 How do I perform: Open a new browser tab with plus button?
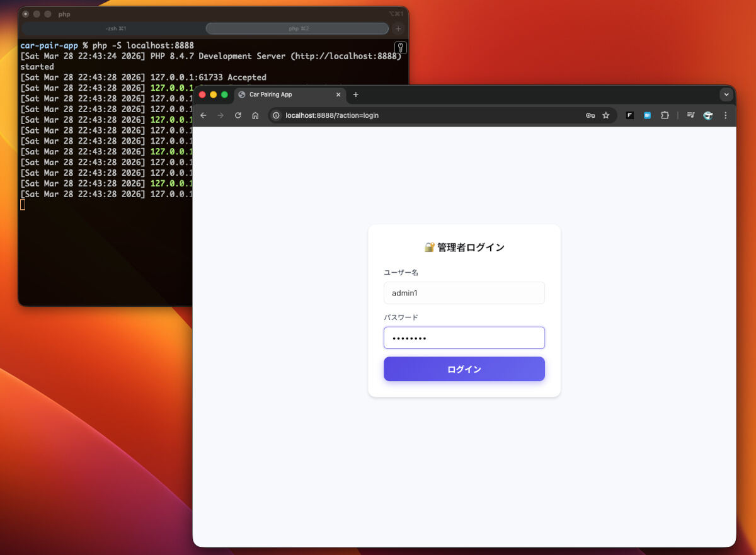point(355,94)
